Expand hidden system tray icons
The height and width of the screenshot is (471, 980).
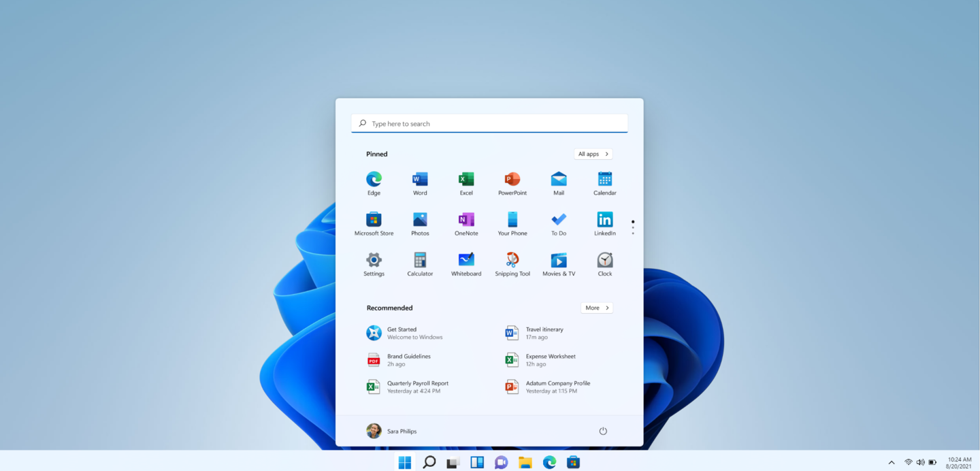[892, 461]
